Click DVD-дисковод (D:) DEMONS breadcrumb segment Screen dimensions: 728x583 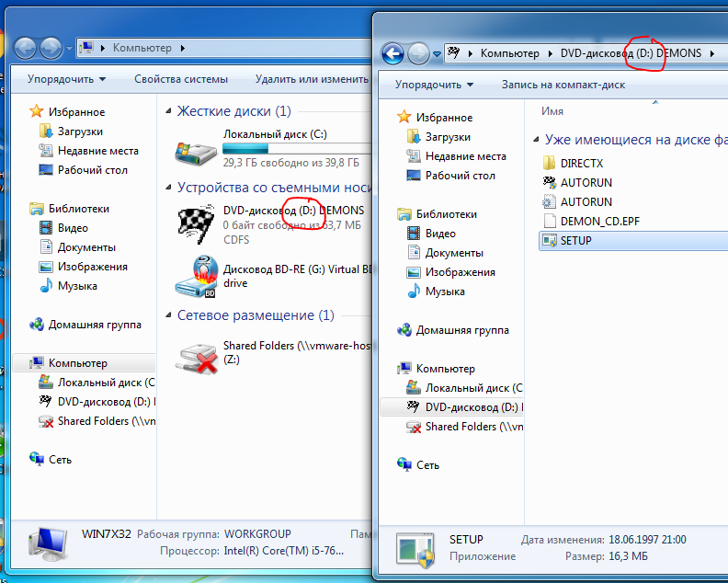pyautogui.click(x=631, y=53)
